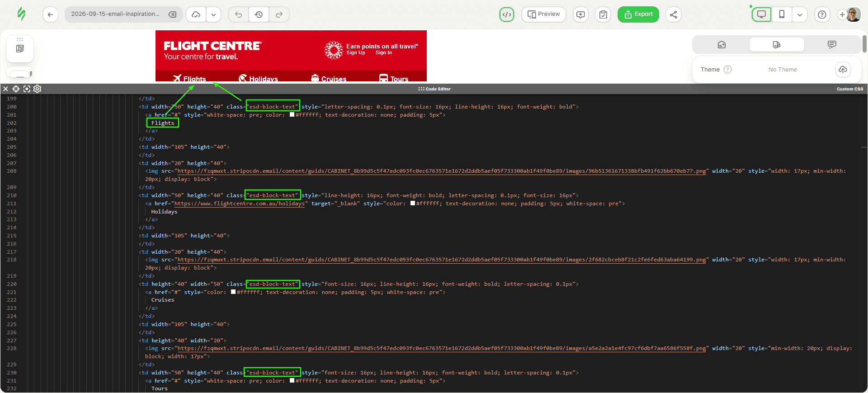This screenshot has height=393, width=868.
Task: Click Holidays link in email preview
Action: 263,79
